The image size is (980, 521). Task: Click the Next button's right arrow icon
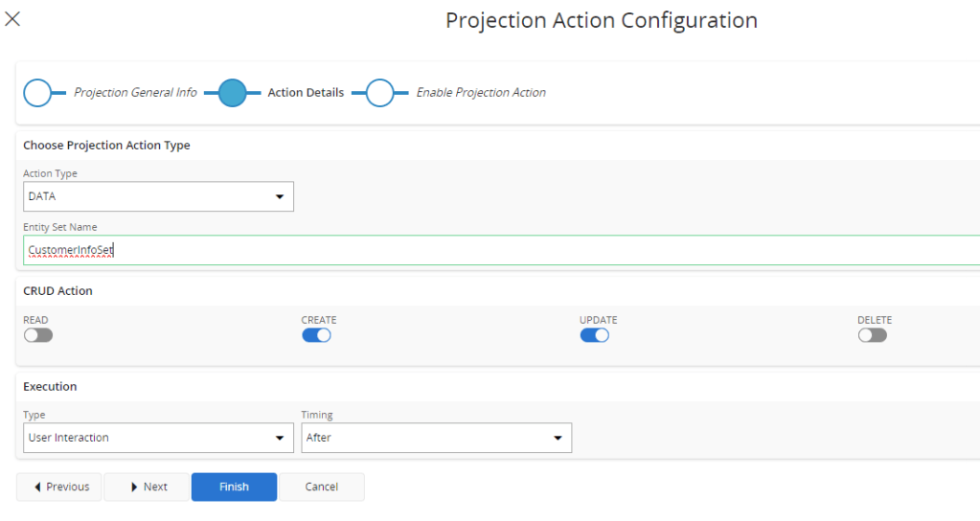[x=135, y=487]
